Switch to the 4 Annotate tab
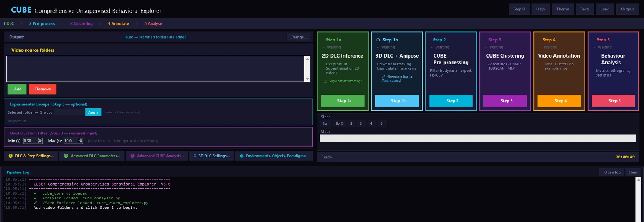Screen dimensions: 644x222 tap(118, 24)
